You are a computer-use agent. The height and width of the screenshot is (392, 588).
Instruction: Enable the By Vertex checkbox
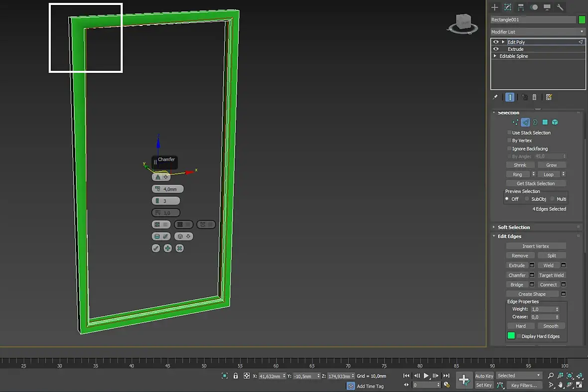509,141
